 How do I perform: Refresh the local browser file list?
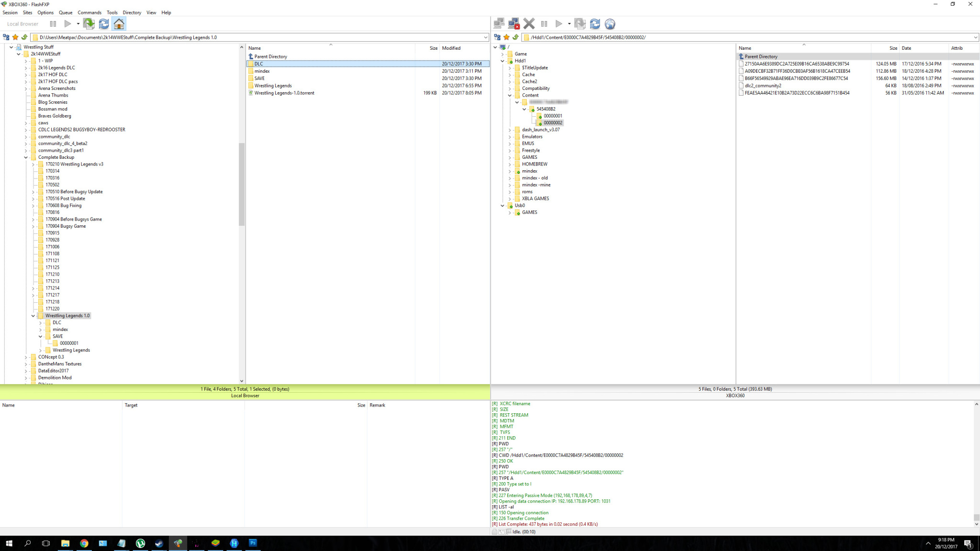point(103,24)
